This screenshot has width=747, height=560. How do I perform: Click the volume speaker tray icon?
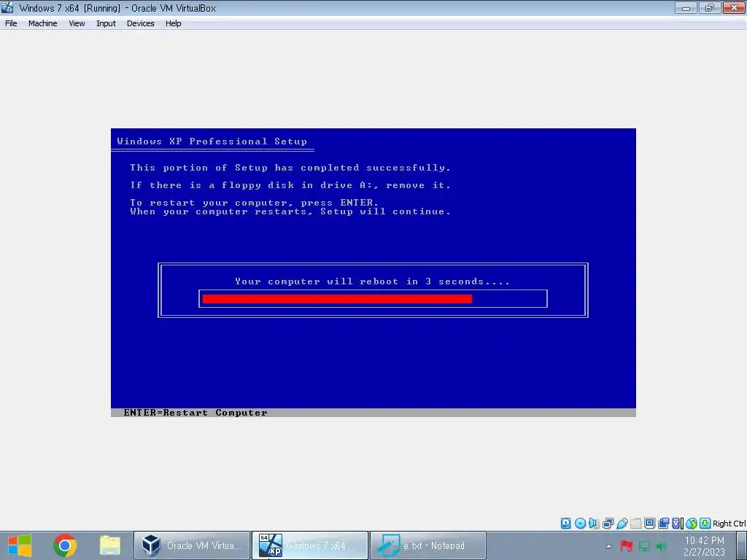click(x=661, y=546)
